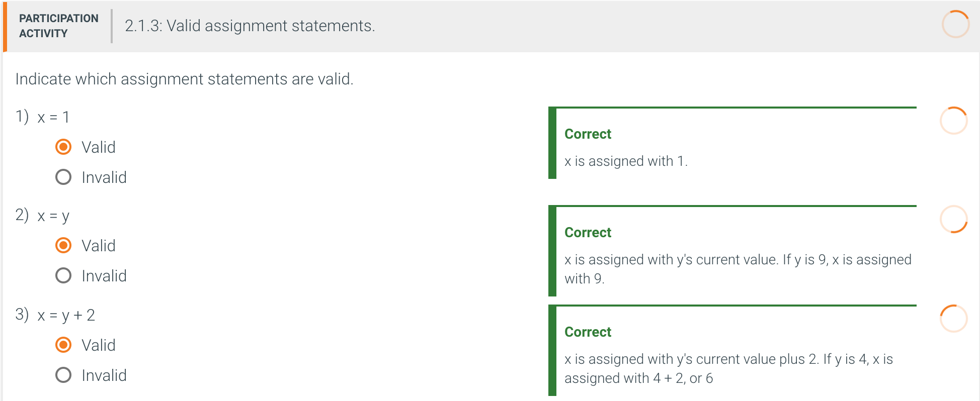Click the Participation Activity label

point(59,26)
